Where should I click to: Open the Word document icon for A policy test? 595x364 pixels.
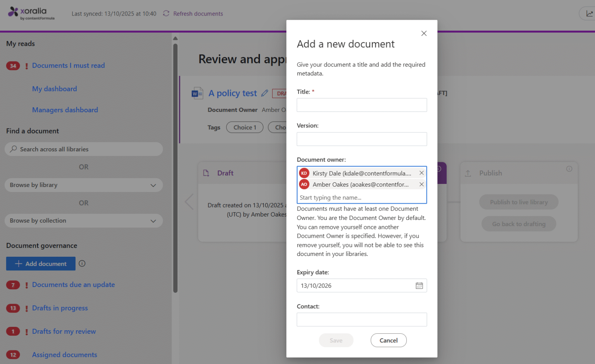tap(197, 93)
